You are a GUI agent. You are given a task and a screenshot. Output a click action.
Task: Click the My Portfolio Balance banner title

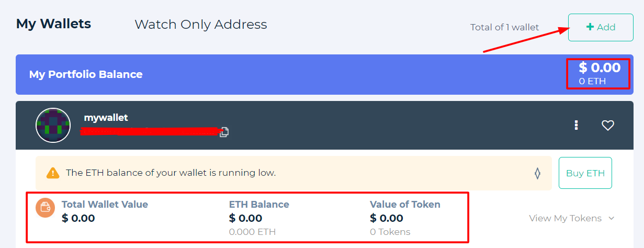86,74
